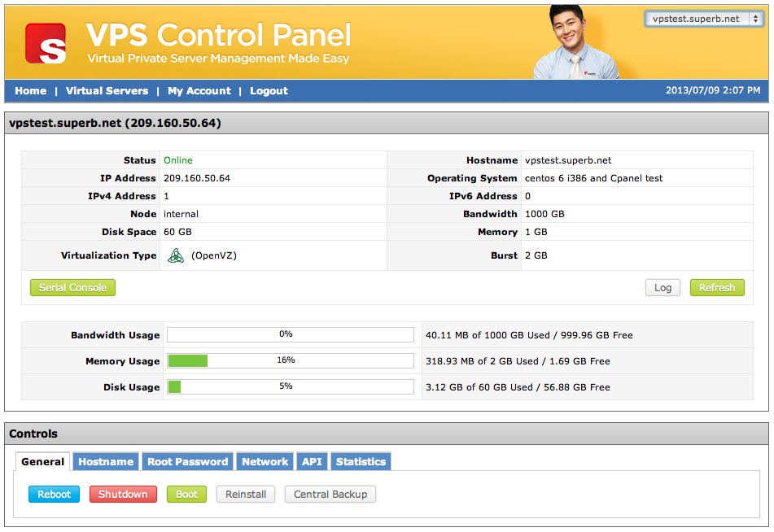Go to the Home menu
The height and width of the screenshot is (532, 774).
click(31, 91)
